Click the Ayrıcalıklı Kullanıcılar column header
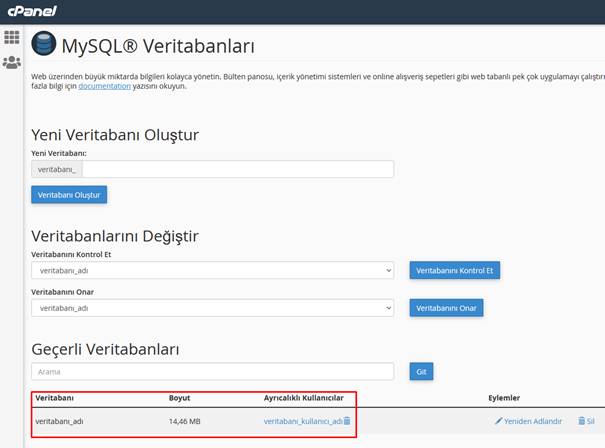Screen dimensions: 605x448 click(304, 398)
